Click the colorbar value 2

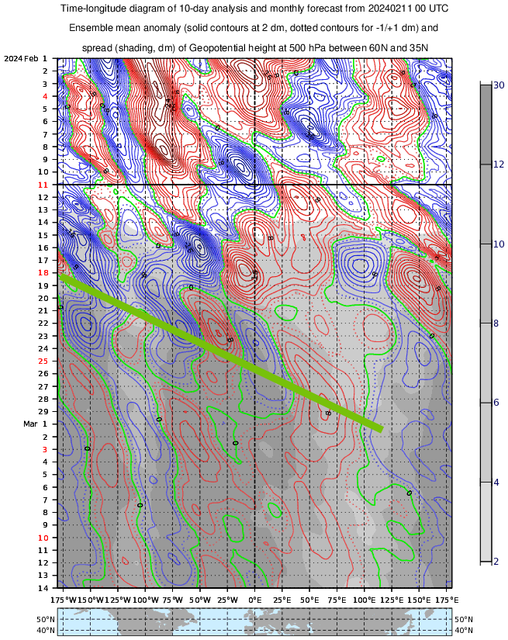click(496, 562)
